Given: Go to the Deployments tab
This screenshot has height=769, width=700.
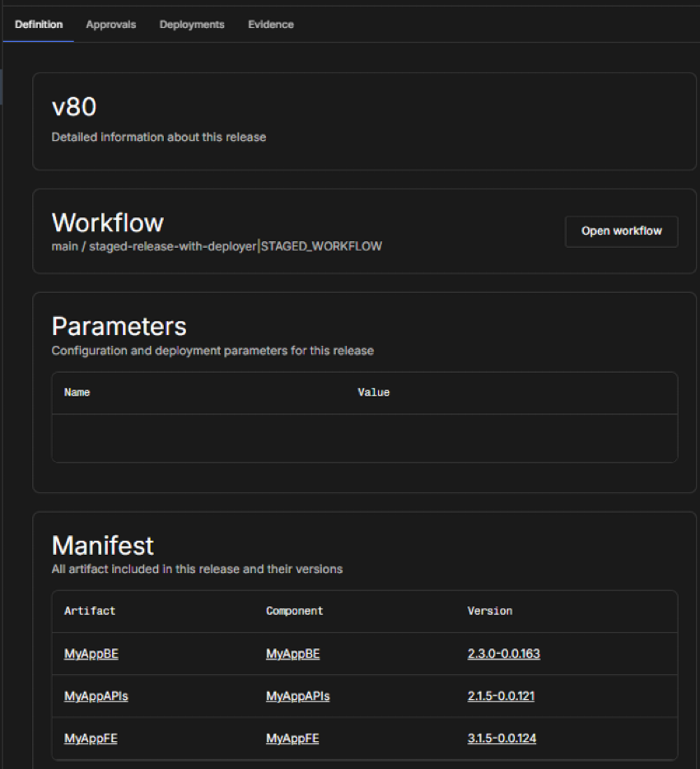Looking at the screenshot, I should click(x=192, y=25).
